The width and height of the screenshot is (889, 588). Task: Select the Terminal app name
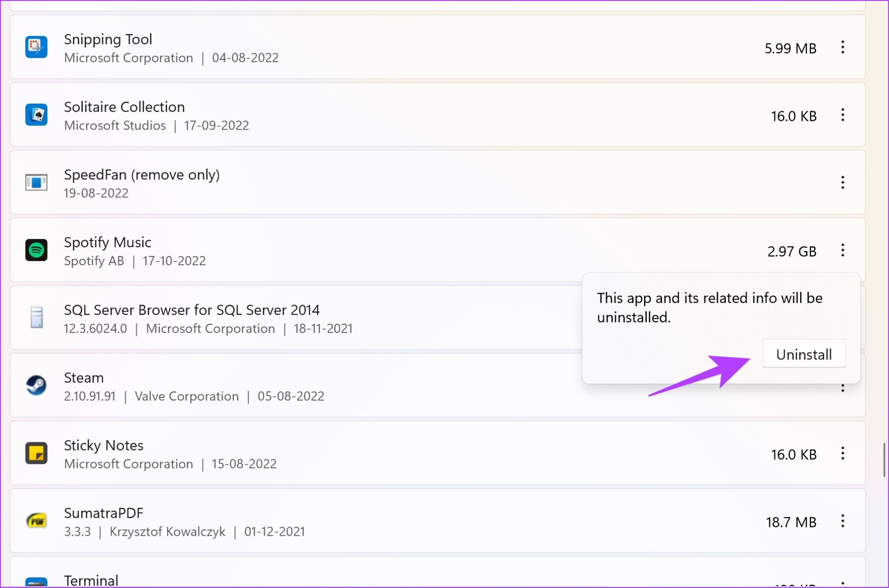pos(91,580)
